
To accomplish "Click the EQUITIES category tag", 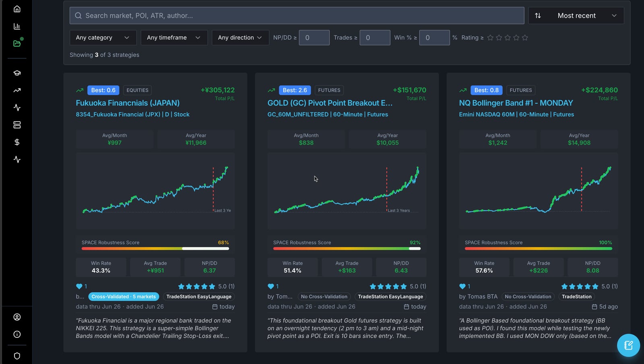I will (137, 90).
